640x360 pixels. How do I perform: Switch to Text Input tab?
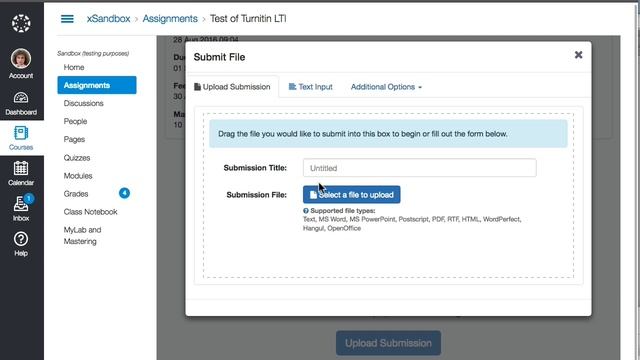click(x=311, y=87)
